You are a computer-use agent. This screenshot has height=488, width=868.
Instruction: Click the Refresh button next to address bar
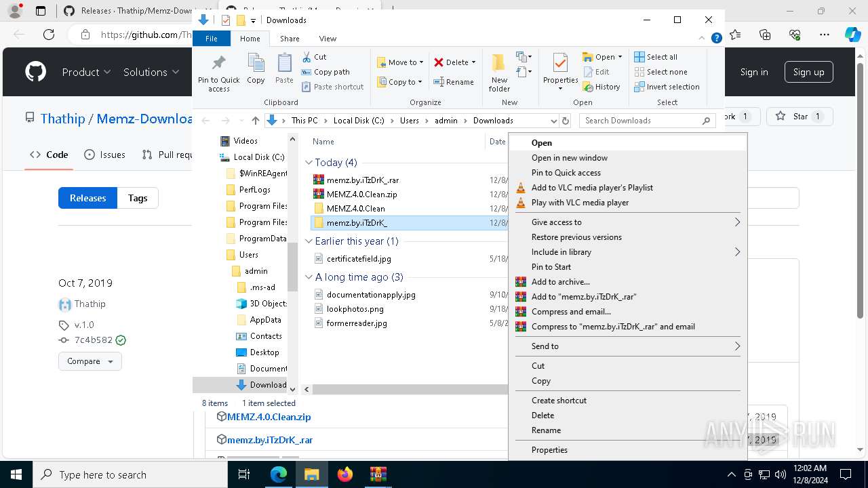pyautogui.click(x=566, y=121)
